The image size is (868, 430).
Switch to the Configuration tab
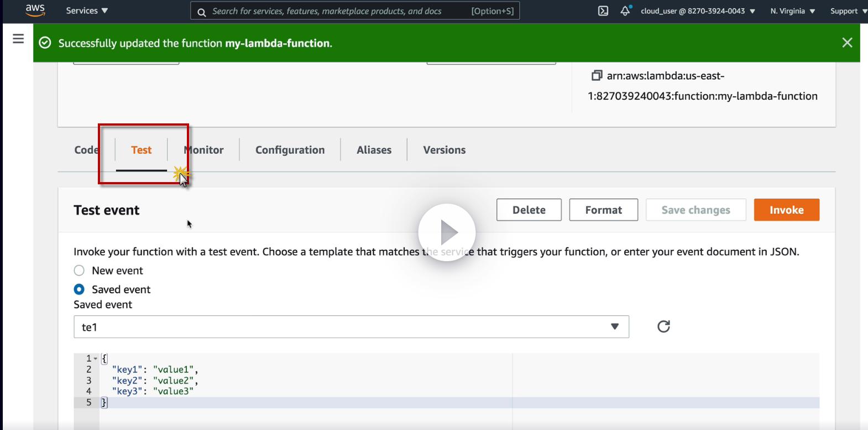click(290, 150)
